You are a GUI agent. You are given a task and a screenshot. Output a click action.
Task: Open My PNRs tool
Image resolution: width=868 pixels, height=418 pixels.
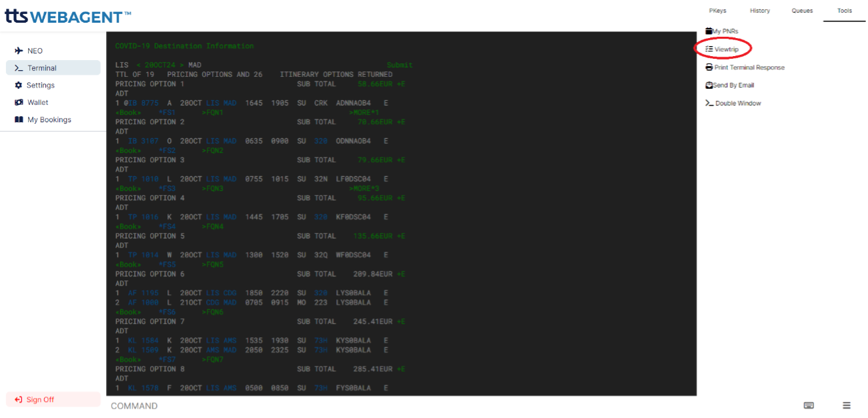[722, 31]
